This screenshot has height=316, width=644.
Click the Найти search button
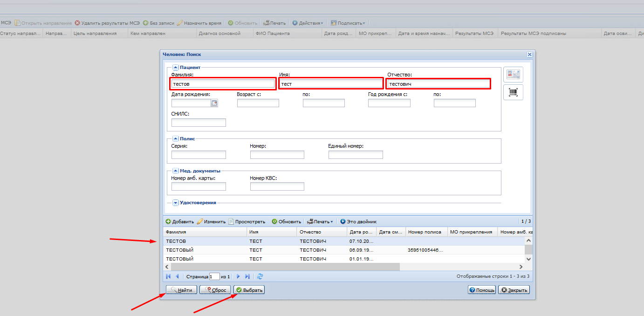pos(181,290)
